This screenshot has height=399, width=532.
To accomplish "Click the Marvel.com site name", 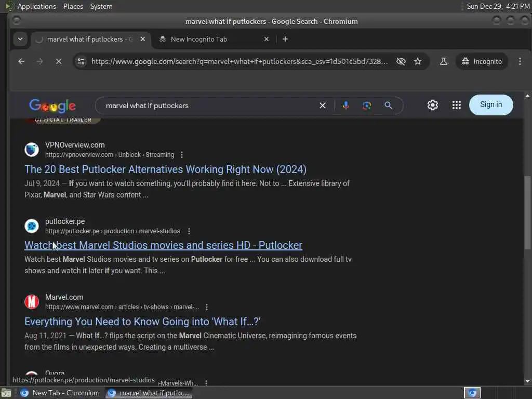I will pos(64,297).
